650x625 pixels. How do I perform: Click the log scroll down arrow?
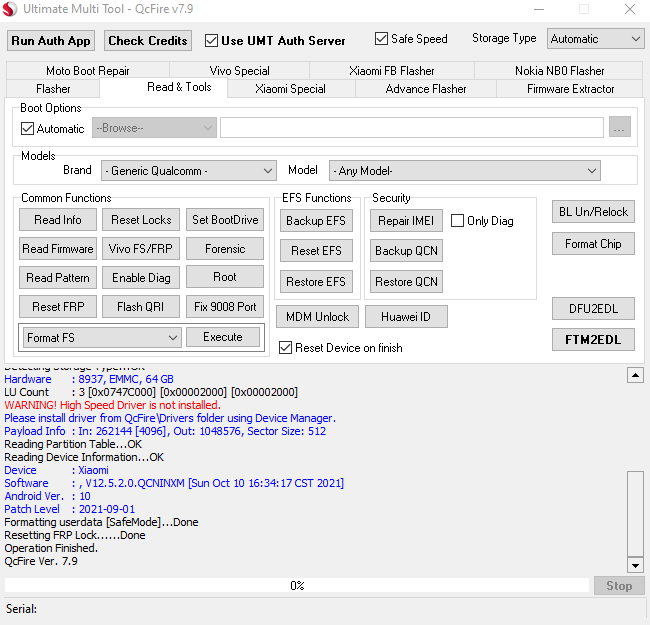(x=635, y=565)
